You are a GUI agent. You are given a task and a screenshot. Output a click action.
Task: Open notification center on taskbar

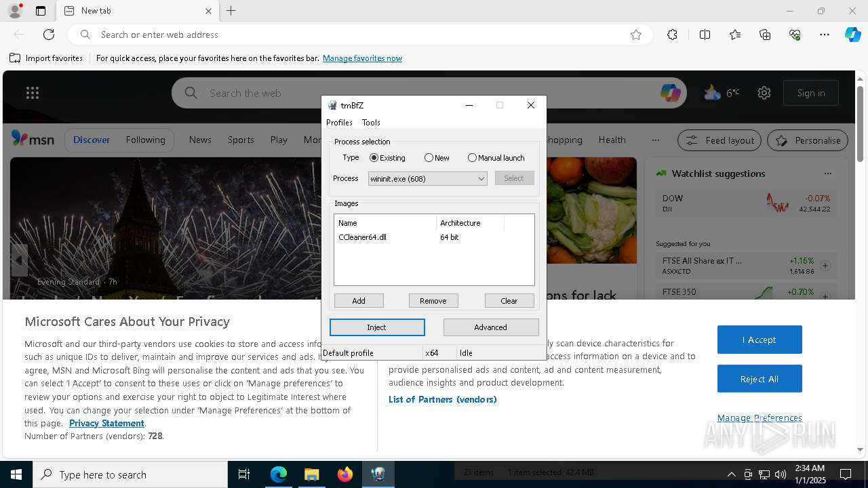[x=846, y=474]
